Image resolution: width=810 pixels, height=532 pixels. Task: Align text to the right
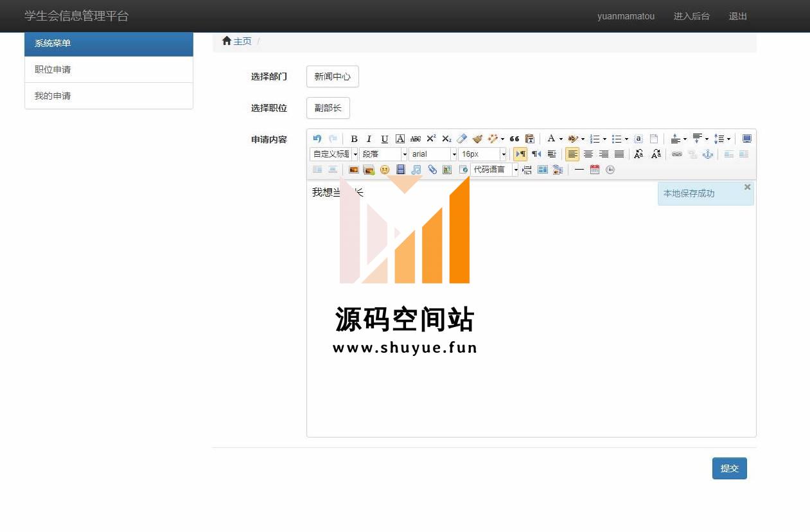click(604, 154)
